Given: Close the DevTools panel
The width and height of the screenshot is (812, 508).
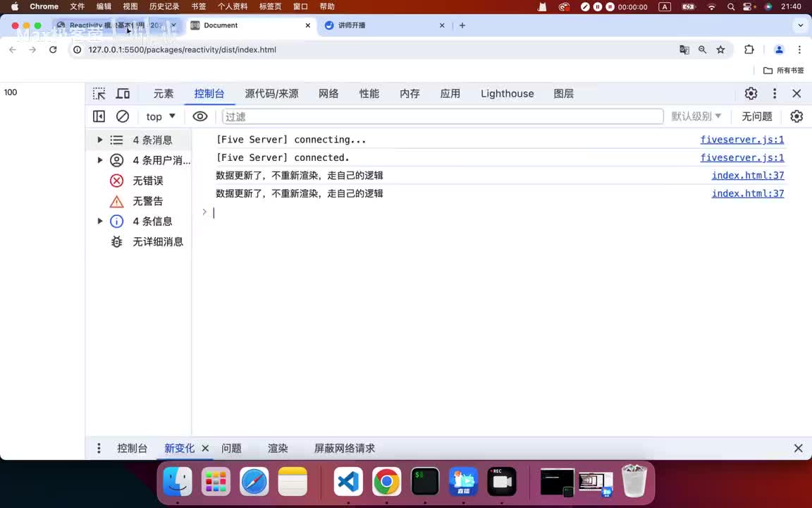Looking at the screenshot, I should [796, 93].
